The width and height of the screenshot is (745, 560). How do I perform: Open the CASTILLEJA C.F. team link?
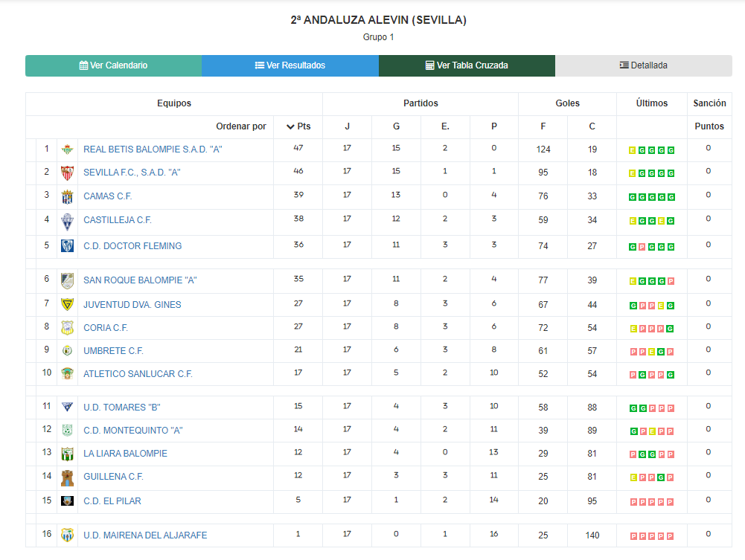pyautogui.click(x=118, y=220)
